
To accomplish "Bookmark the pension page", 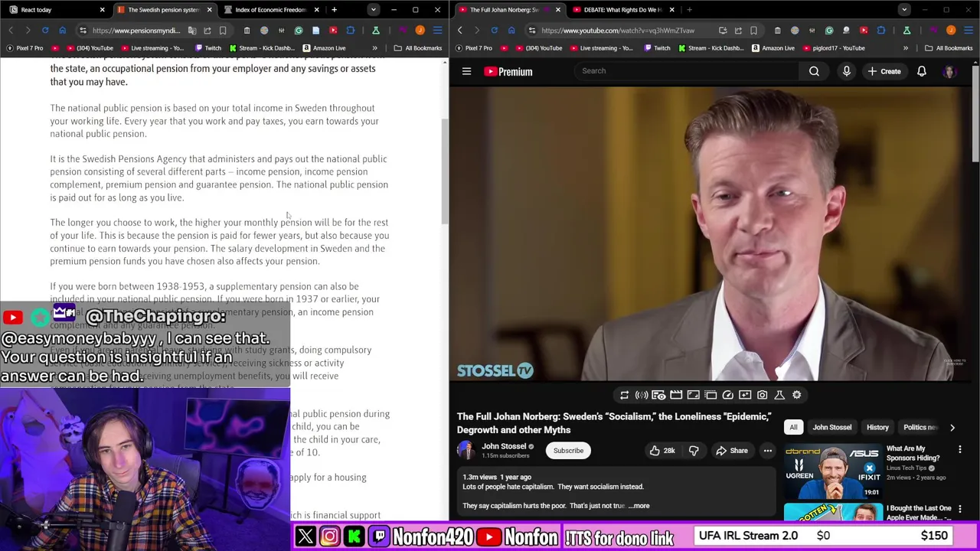I will coord(223,31).
